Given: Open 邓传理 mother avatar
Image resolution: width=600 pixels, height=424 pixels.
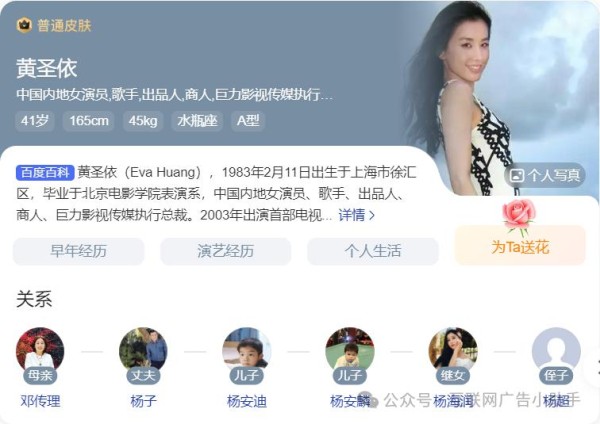Looking at the screenshot, I should [40, 351].
